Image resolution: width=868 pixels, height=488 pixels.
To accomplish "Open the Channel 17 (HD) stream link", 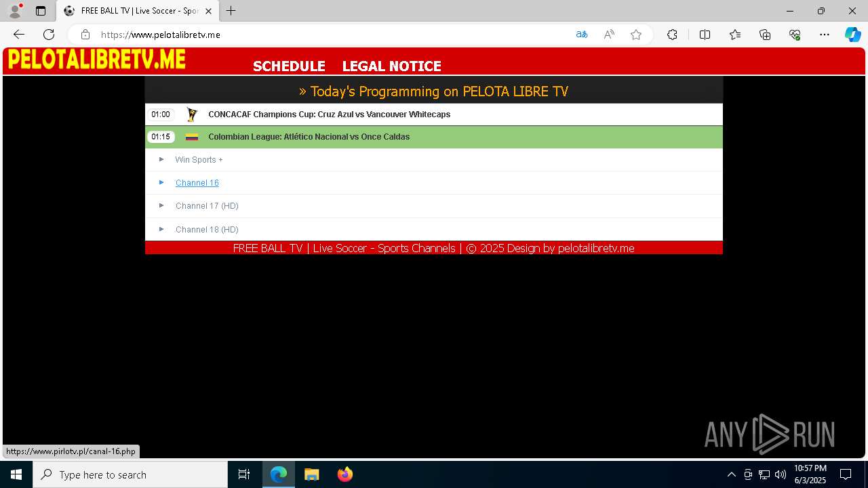I will tap(207, 206).
